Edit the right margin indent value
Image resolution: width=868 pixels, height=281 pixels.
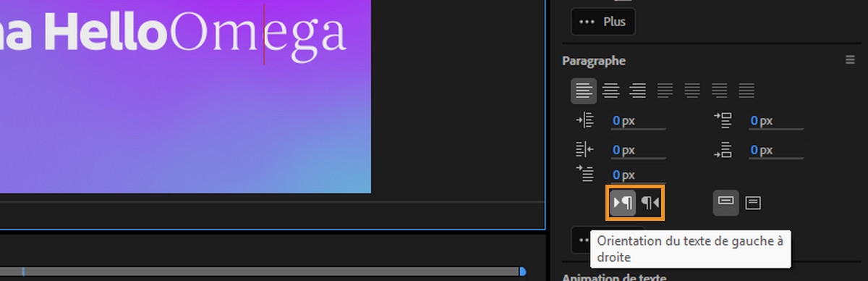(x=637, y=151)
